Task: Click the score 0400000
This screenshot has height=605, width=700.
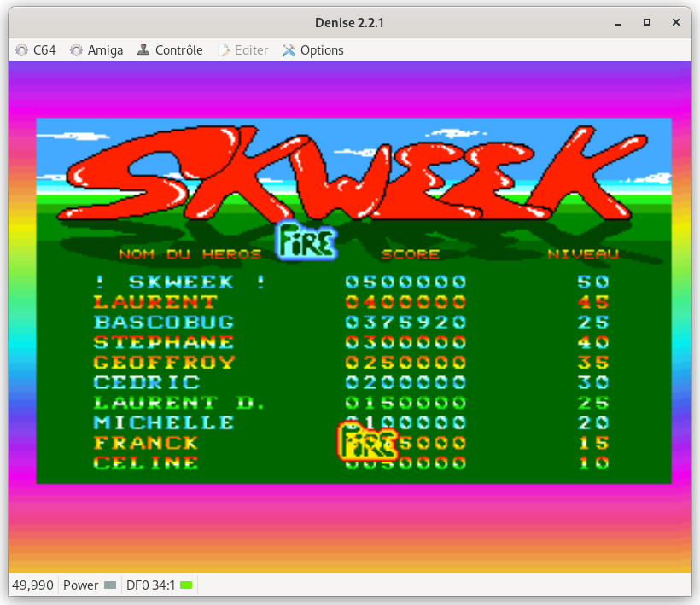Action: [405, 302]
